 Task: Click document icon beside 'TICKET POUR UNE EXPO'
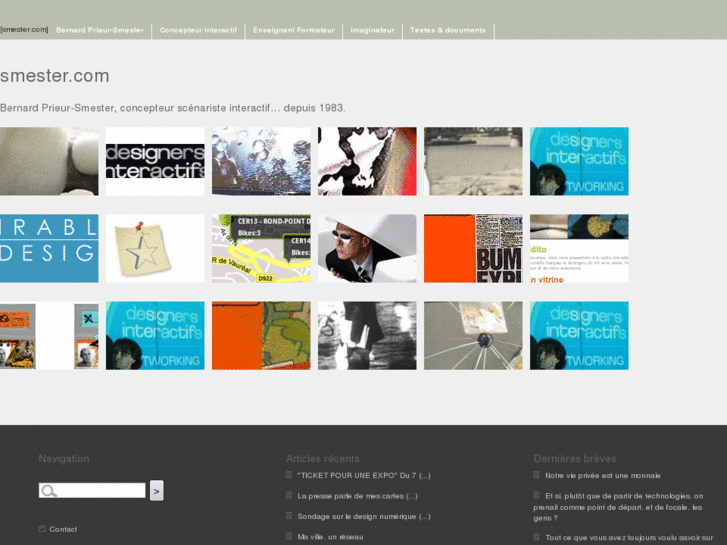pyautogui.click(x=289, y=474)
